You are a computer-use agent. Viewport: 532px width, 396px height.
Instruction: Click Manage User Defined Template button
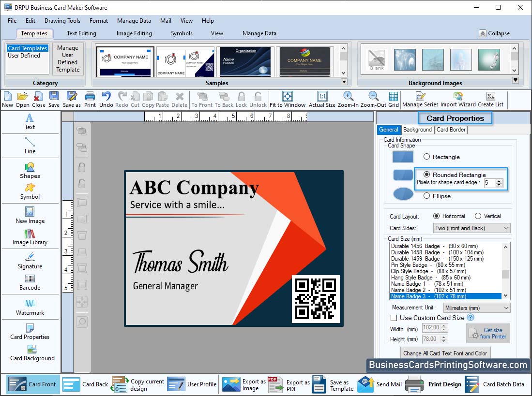click(68, 59)
